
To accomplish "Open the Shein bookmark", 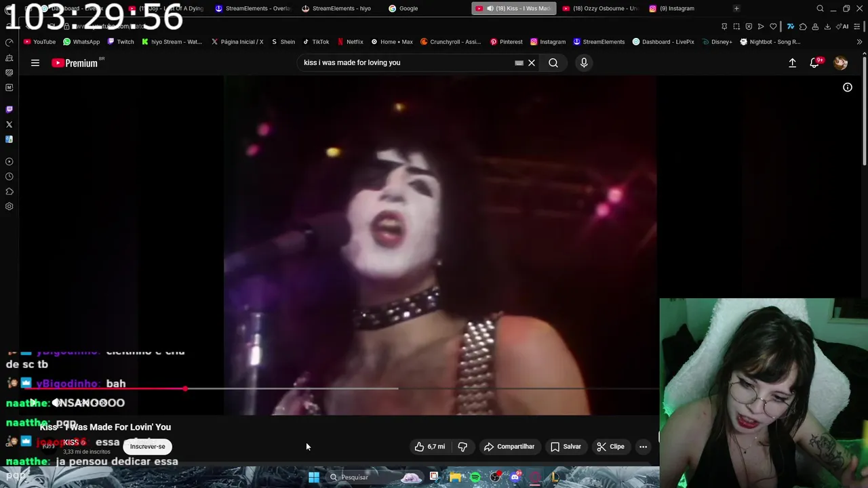I will click(283, 41).
